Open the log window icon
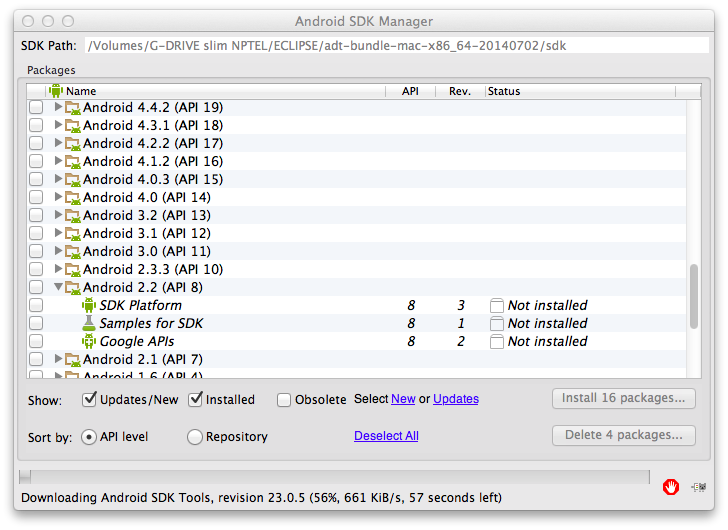This screenshot has height=530, width=728. 699,487
